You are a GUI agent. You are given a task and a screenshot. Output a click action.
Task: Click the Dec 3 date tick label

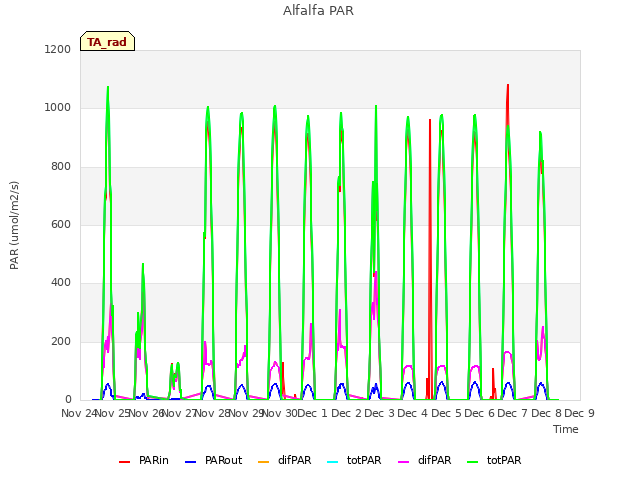tap(379, 413)
